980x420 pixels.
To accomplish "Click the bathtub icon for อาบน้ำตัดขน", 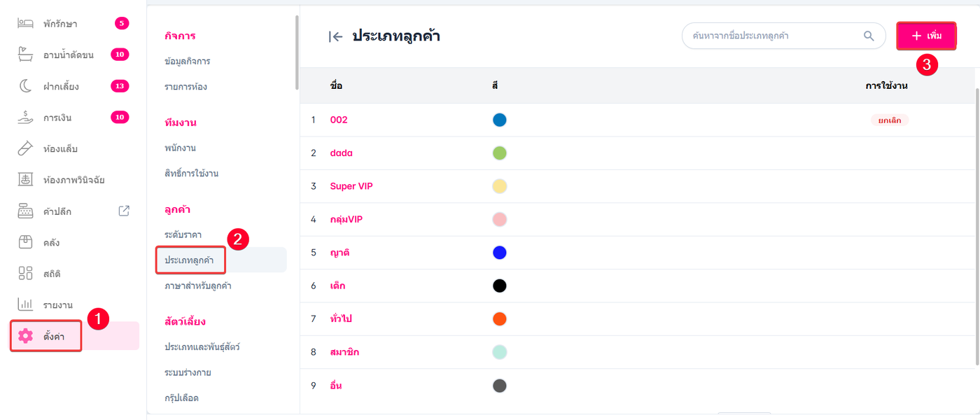I will 26,55.
